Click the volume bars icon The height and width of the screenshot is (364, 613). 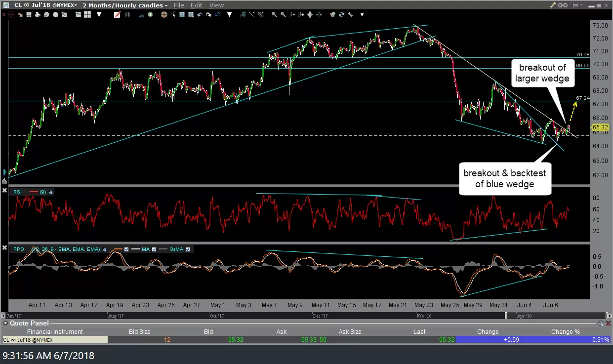[141, 15]
